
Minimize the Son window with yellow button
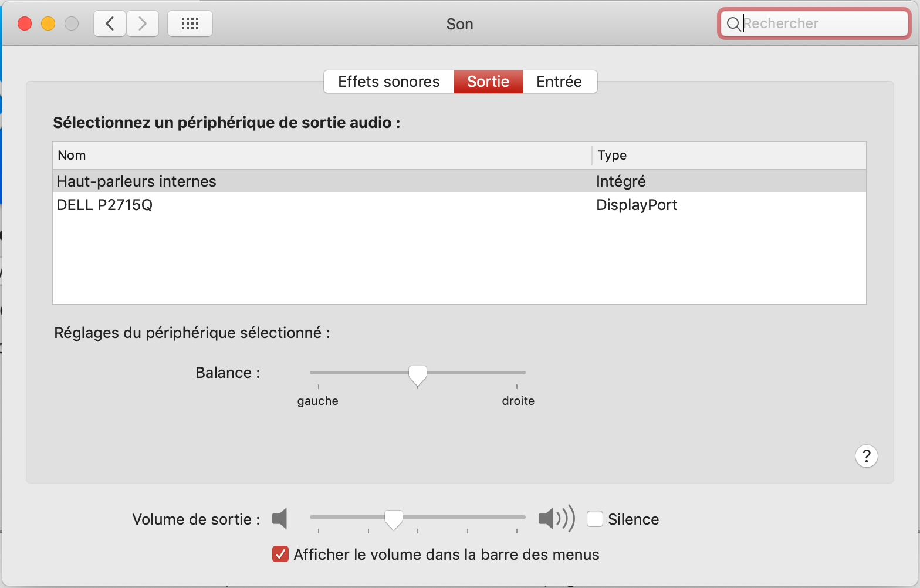point(48,24)
